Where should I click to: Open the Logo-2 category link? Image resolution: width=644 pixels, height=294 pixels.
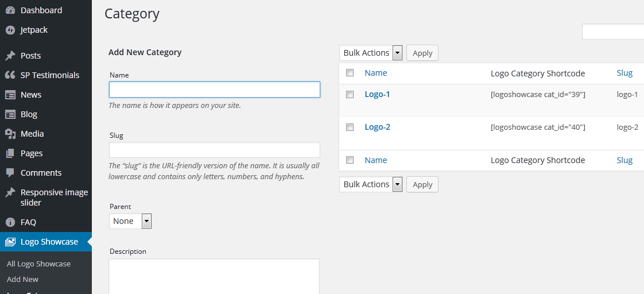(x=377, y=127)
